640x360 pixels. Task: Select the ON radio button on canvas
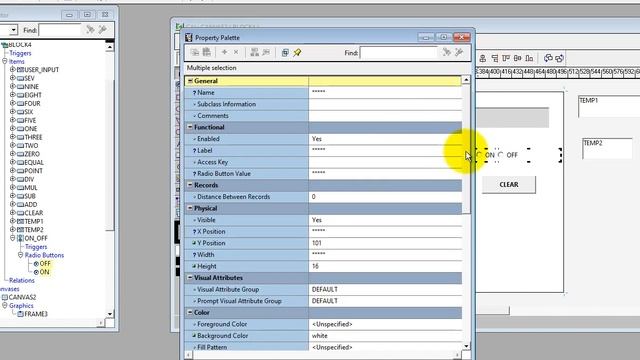[480, 155]
